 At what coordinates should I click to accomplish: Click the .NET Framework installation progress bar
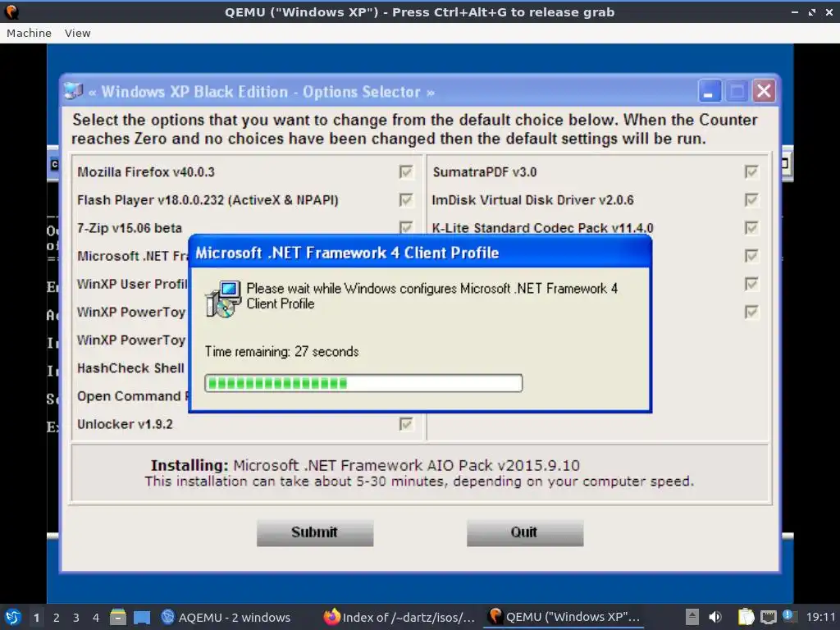pos(363,383)
